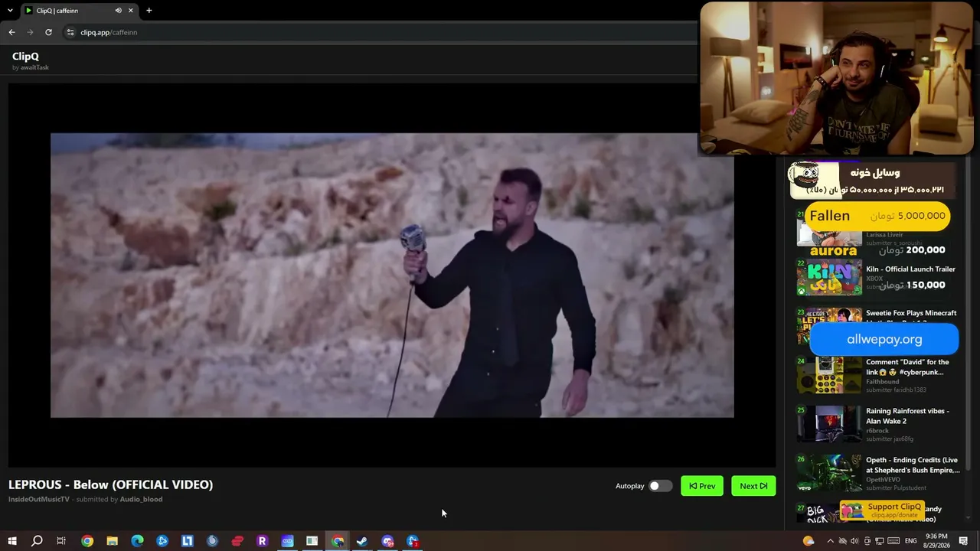
Task: Open Discord from the taskbar
Action: point(387,541)
